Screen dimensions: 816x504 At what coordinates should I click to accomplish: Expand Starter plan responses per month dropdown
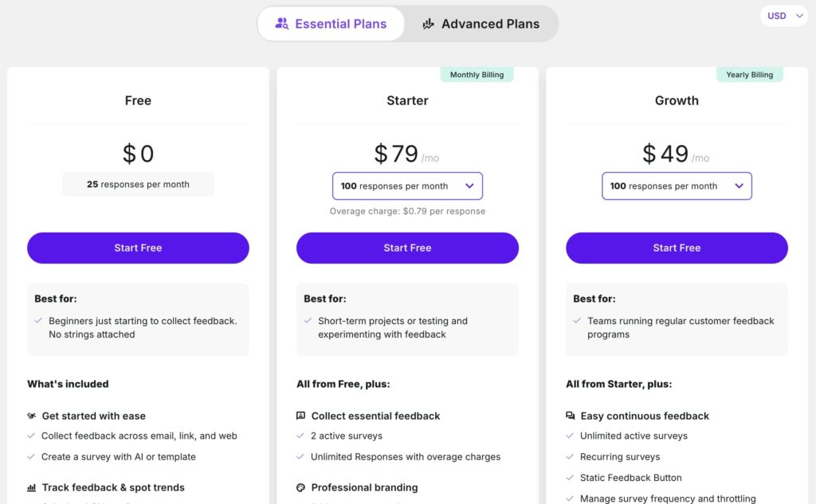click(407, 186)
